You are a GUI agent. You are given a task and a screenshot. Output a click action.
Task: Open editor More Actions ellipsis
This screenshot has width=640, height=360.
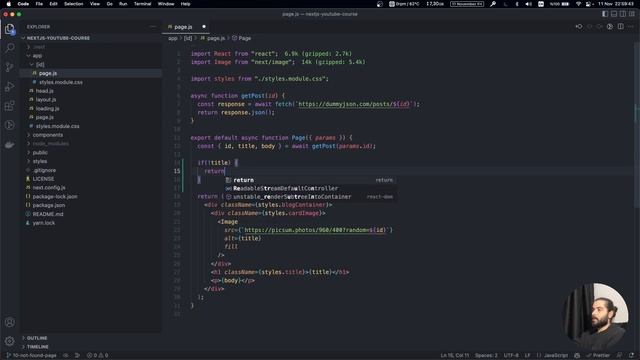(x=631, y=27)
